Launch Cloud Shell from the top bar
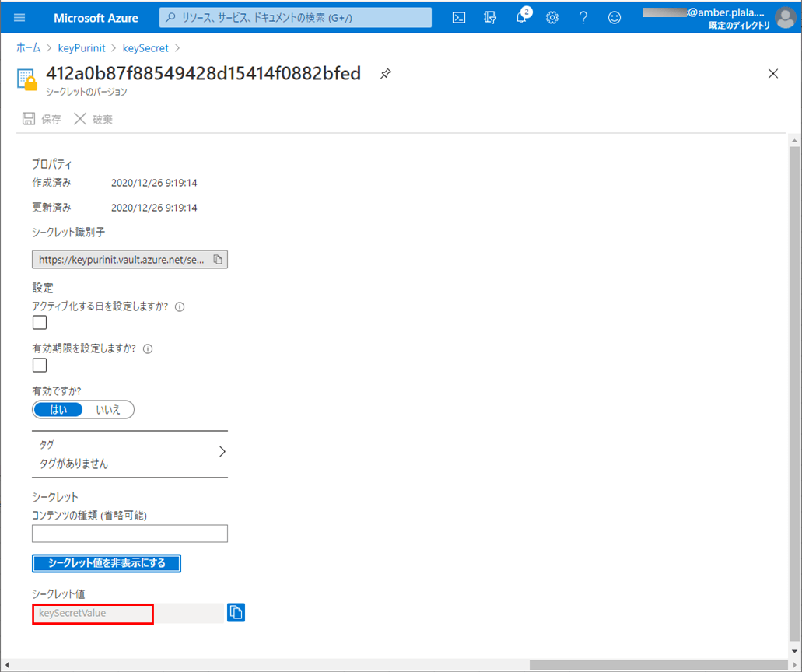Image resolution: width=802 pixels, height=672 pixels. (x=459, y=18)
